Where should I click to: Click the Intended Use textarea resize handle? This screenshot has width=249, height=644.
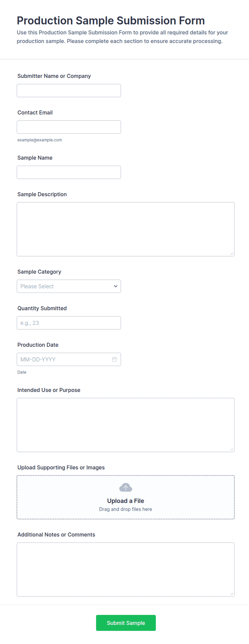pyautogui.click(x=232, y=449)
